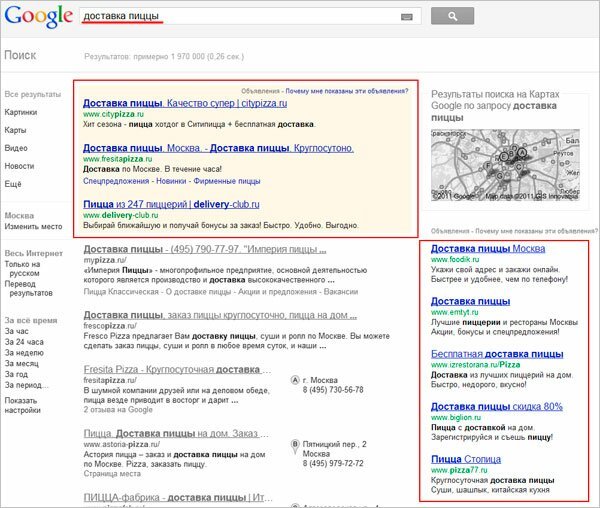
Task: Click the magnifier search button
Action: [452, 16]
